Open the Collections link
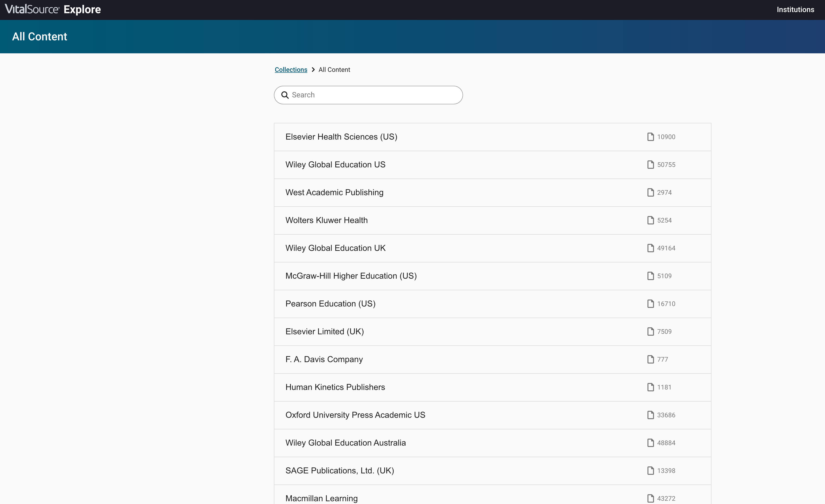The image size is (825, 504). (291, 69)
